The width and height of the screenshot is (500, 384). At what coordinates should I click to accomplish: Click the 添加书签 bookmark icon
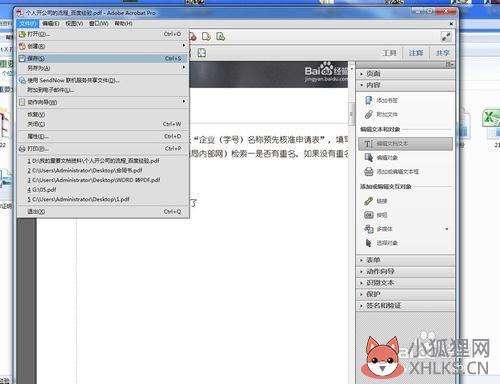[368, 100]
